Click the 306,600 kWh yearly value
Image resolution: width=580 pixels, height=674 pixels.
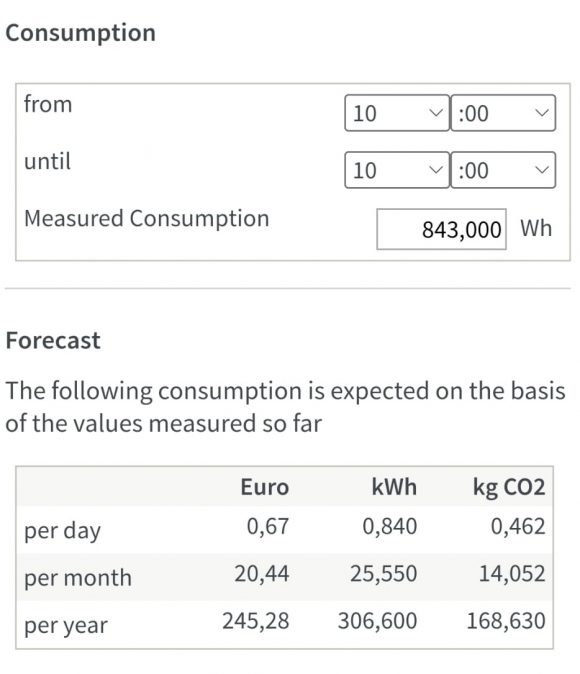tap(377, 621)
